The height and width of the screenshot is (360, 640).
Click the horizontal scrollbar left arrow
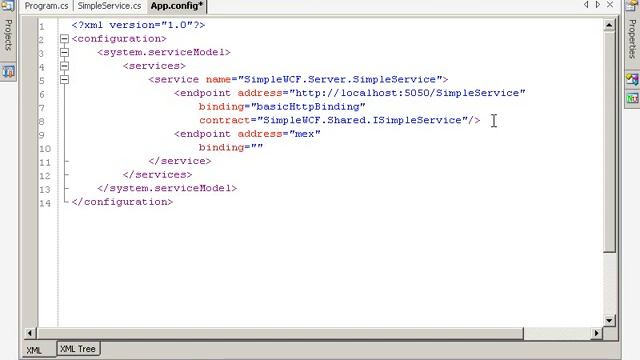coord(29,333)
